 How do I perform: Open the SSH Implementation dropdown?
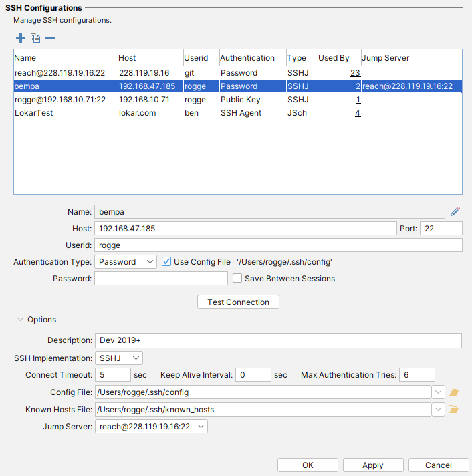point(119,358)
